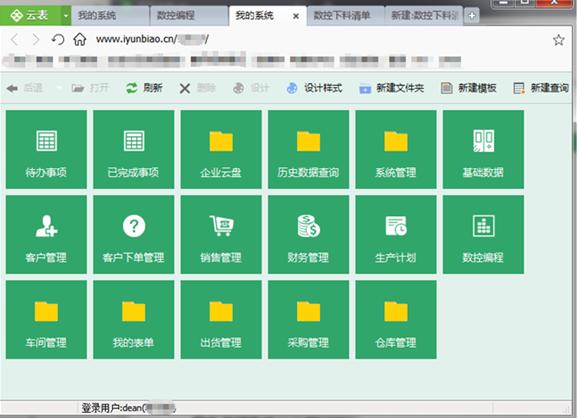
Task: Open the 已完成事项 tile
Action: pyautogui.click(x=134, y=149)
